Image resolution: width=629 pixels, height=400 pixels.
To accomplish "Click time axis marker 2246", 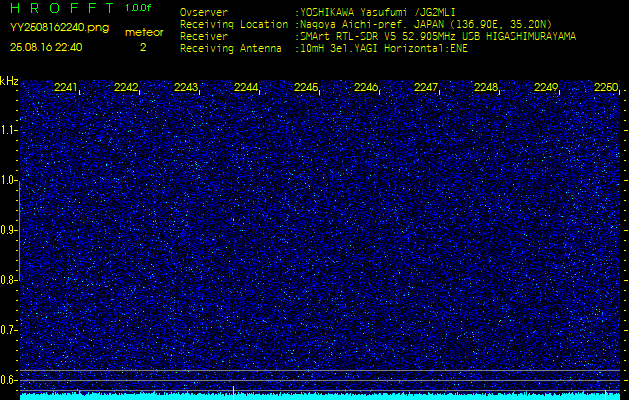I will (x=366, y=87).
